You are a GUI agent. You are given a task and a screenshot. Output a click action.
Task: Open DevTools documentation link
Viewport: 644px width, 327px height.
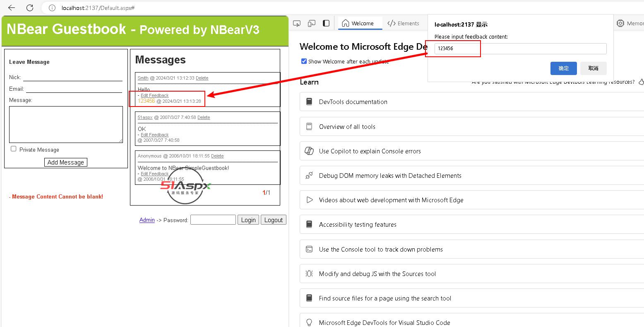point(353,102)
